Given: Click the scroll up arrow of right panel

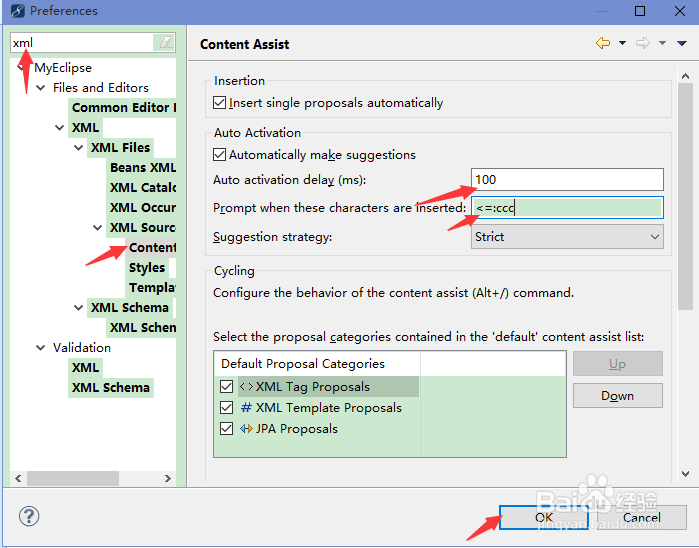Looking at the screenshot, I should (685, 76).
